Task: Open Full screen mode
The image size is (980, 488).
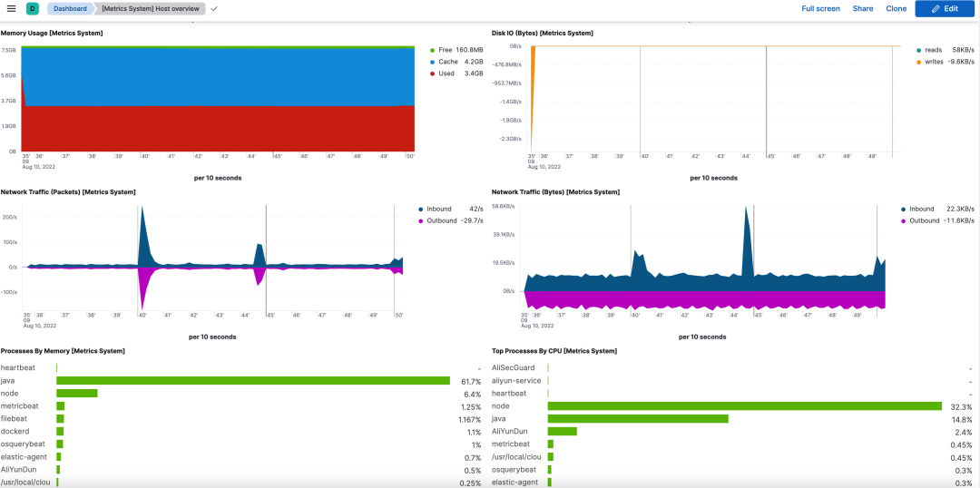Action: point(820,9)
